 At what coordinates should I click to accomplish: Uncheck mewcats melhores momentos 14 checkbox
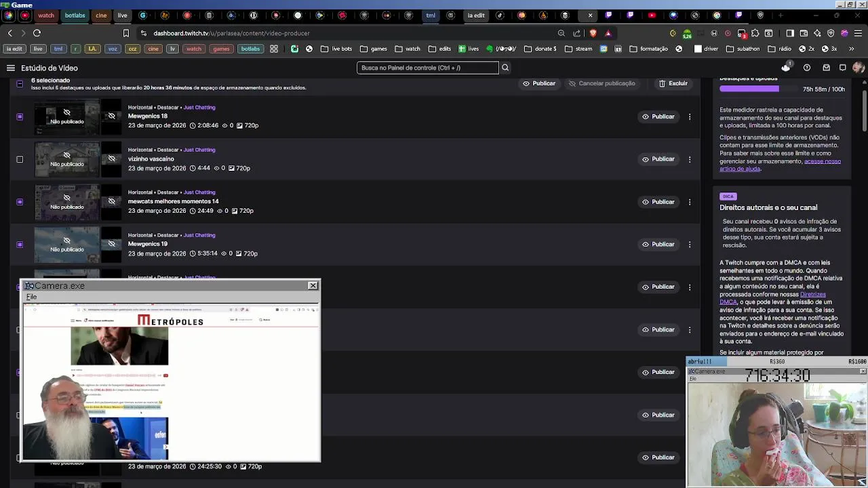[x=20, y=202]
